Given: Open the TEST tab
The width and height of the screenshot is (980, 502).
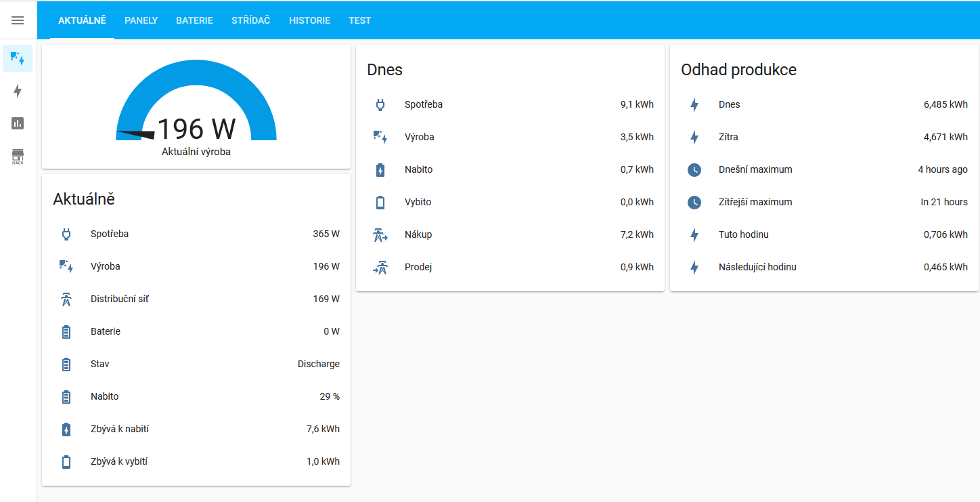Looking at the screenshot, I should coord(359,20).
